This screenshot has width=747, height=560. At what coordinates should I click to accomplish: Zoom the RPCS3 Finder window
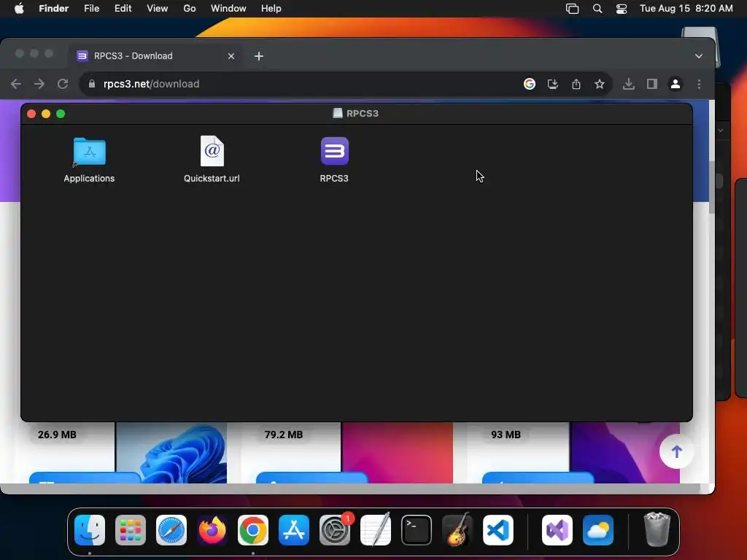point(61,114)
